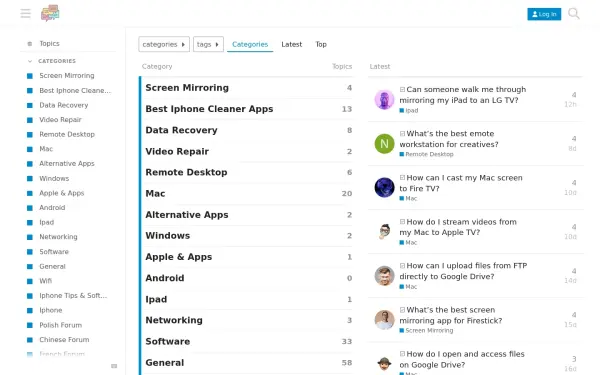Open Alternative Apps category heading
The image size is (600, 375).
click(187, 215)
